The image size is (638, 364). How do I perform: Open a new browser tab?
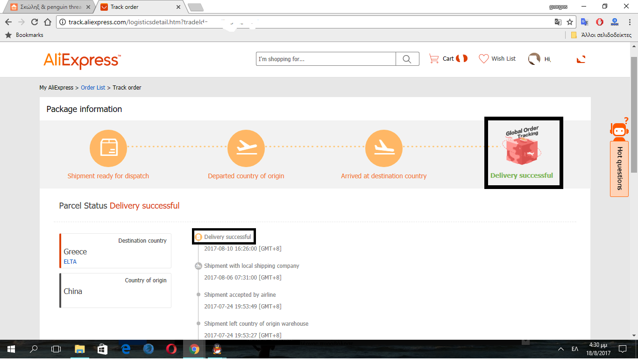coord(195,7)
